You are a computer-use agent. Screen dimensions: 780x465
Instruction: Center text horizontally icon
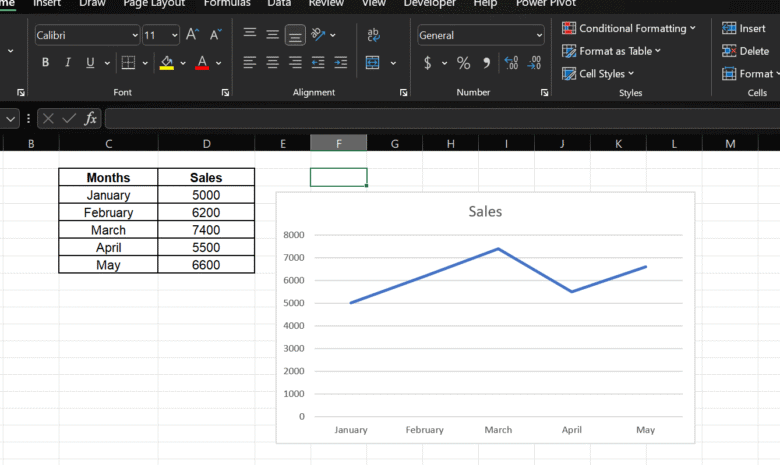[x=272, y=63]
